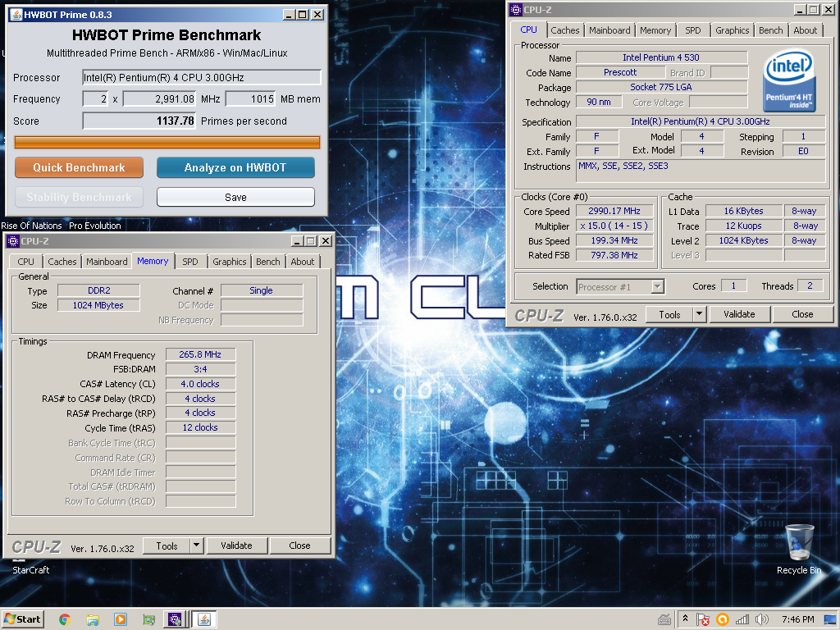
Task: Launch the media player taskbar icon
Action: point(121,619)
